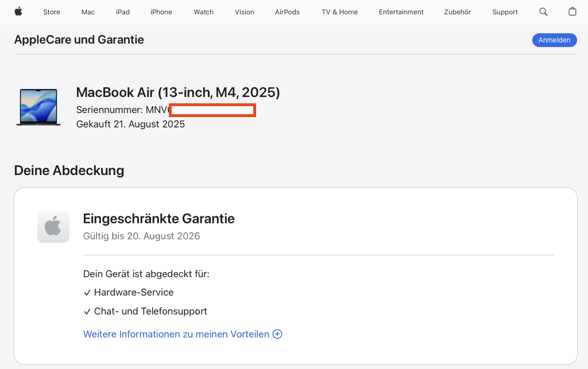The image size is (588, 369).
Task: Open the Store menu item
Action: coord(52,12)
